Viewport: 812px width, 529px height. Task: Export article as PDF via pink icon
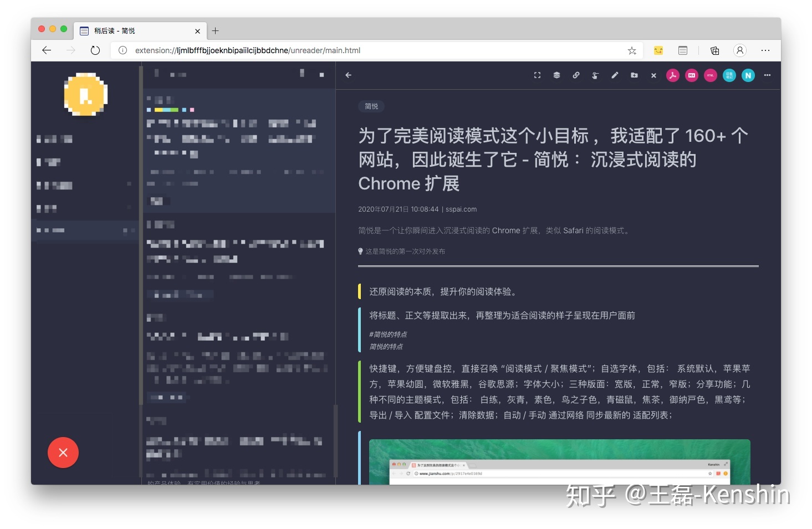click(673, 75)
